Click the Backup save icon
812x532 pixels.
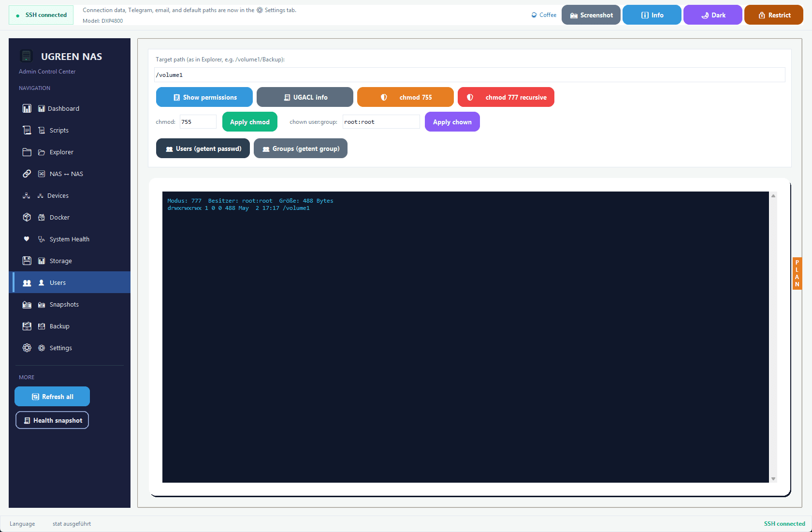(x=27, y=326)
